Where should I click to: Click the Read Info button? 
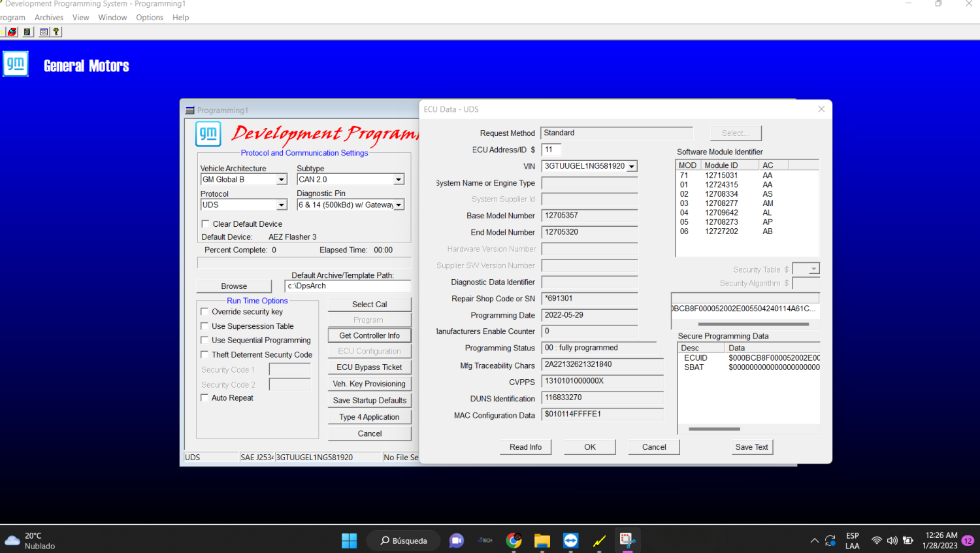coord(525,447)
